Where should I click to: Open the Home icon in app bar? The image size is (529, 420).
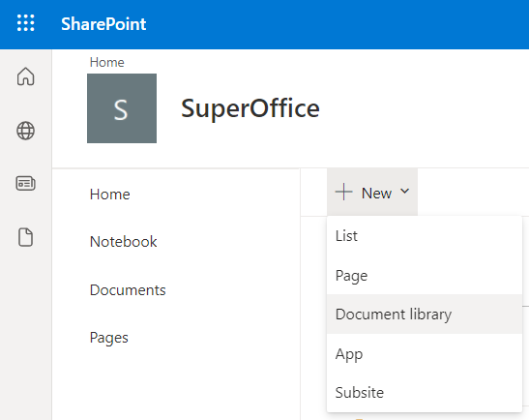click(x=26, y=76)
